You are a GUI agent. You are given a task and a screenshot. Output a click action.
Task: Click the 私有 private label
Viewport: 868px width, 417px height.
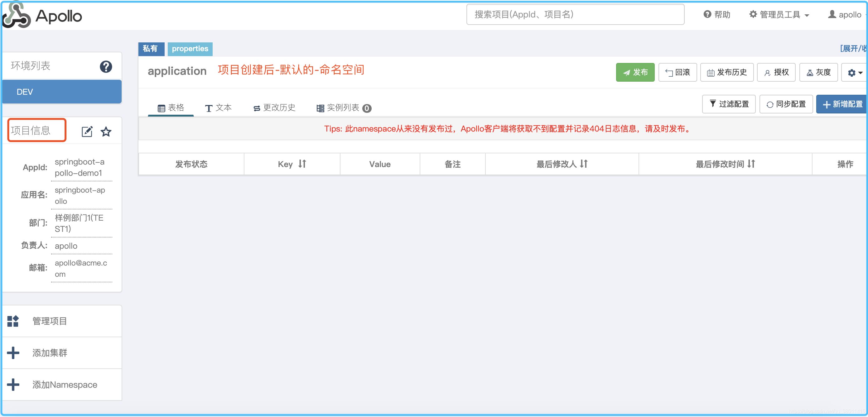coord(151,49)
